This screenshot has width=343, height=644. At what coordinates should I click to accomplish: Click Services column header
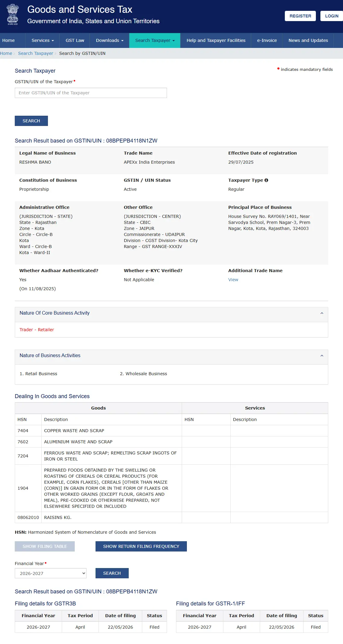click(x=255, y=408)
